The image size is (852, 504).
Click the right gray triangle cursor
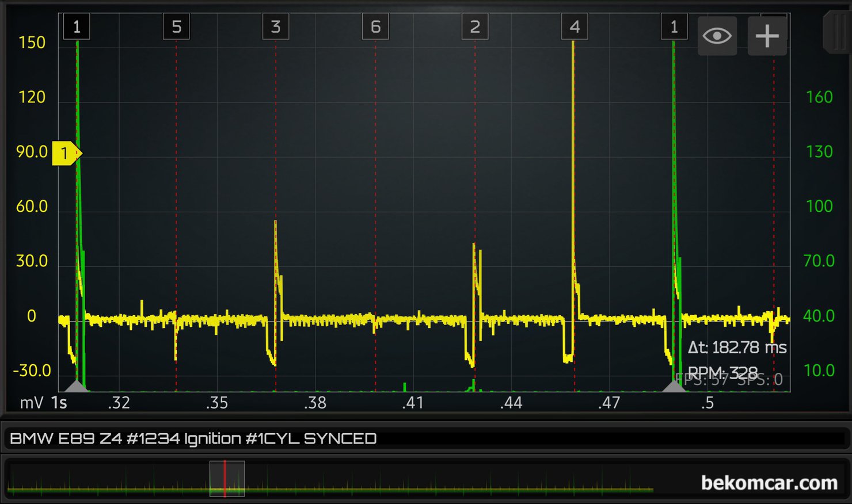click(x=674, y=385)
